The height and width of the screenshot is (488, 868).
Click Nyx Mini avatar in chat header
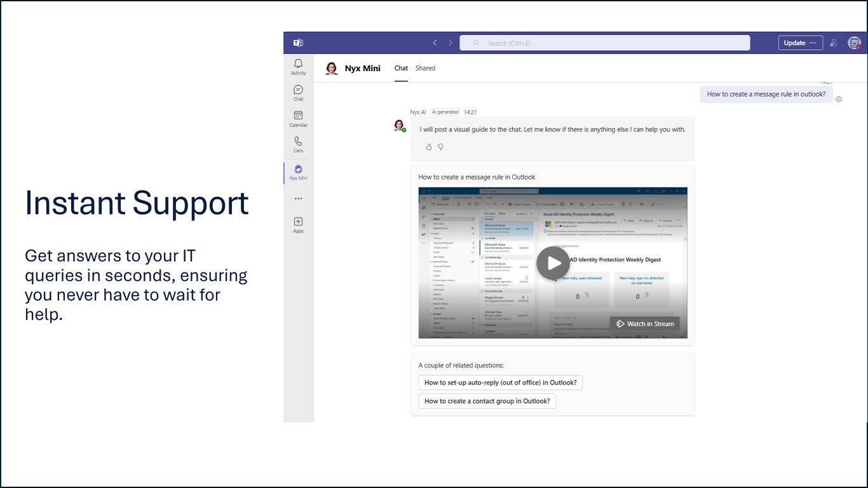(332, 69)
